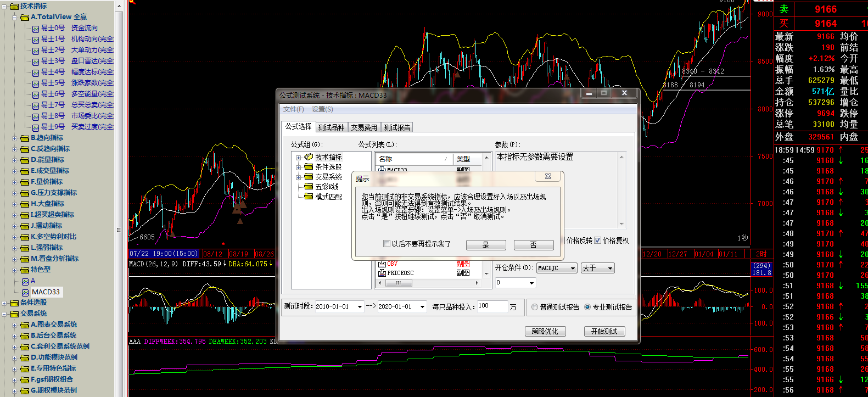Image resolution: width=868 pixels, height=397 pixels.
Task: Select the 易士3号 盘口雷达 indicator icon
Action: [x=36, y=61]
